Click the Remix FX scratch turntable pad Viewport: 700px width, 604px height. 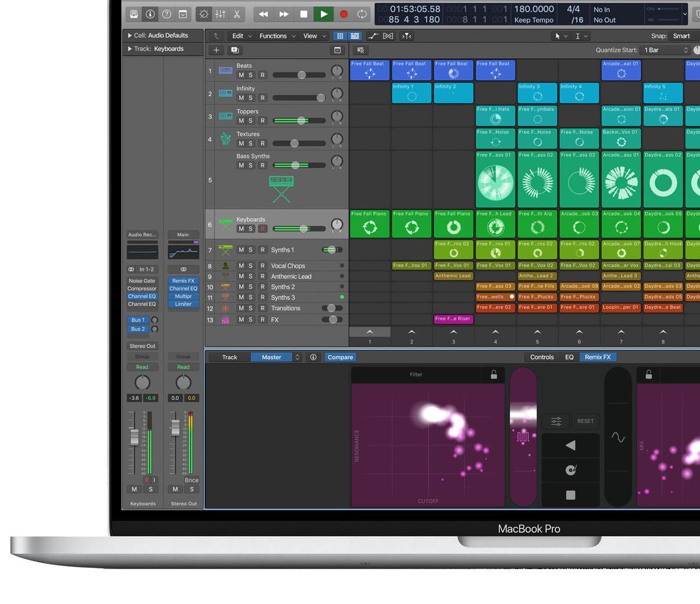click(x=570, y=470)
